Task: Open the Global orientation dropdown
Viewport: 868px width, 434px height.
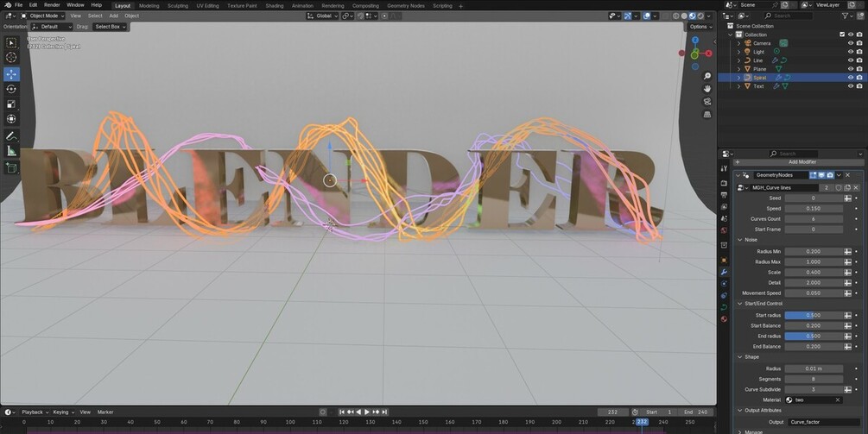Action: pyautogui.click(x=323, y=16)
